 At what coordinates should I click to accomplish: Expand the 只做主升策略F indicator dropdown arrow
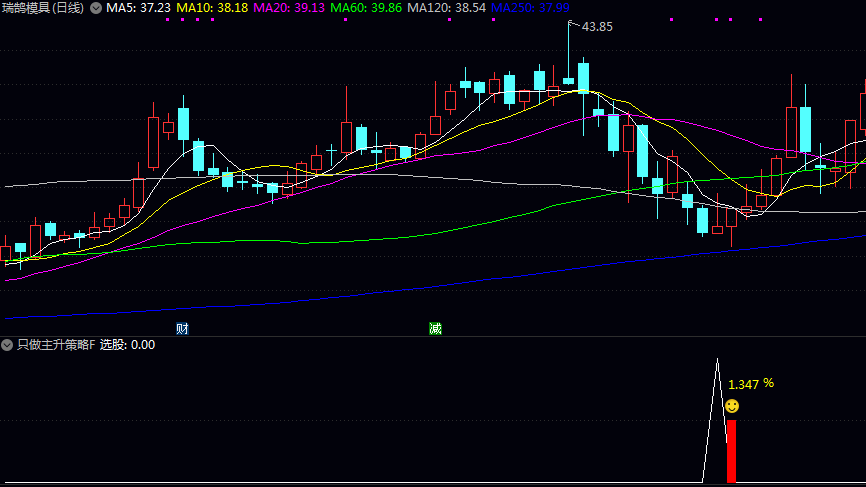point(8,345)
